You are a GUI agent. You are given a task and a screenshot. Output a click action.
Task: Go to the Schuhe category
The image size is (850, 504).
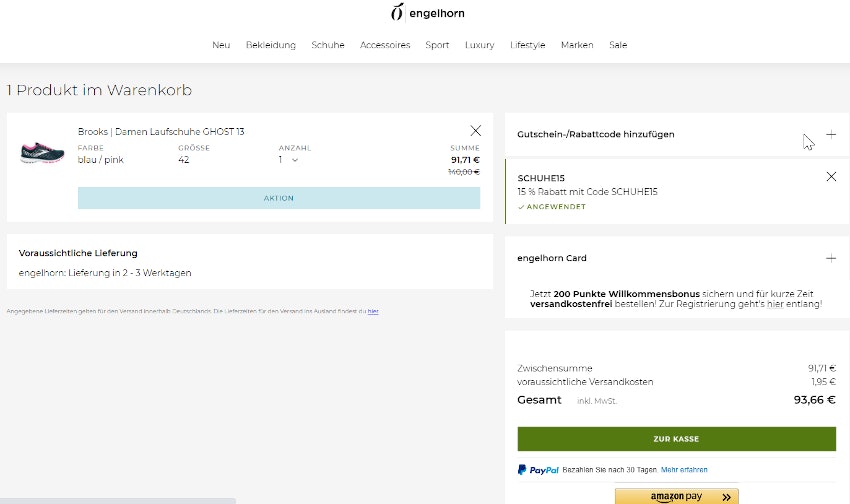(328, 45)
